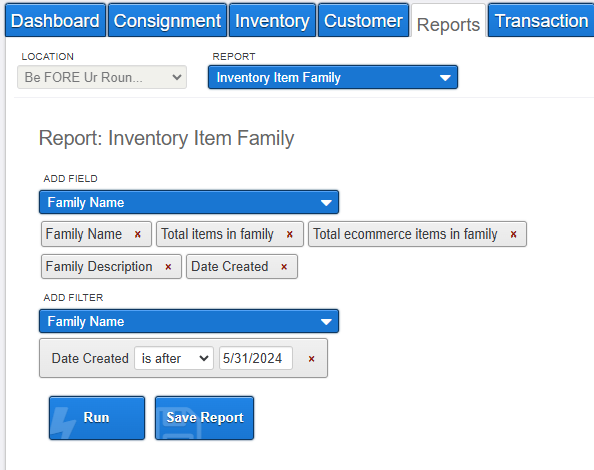
Task: Select the Customer tab
Action: 363,20
